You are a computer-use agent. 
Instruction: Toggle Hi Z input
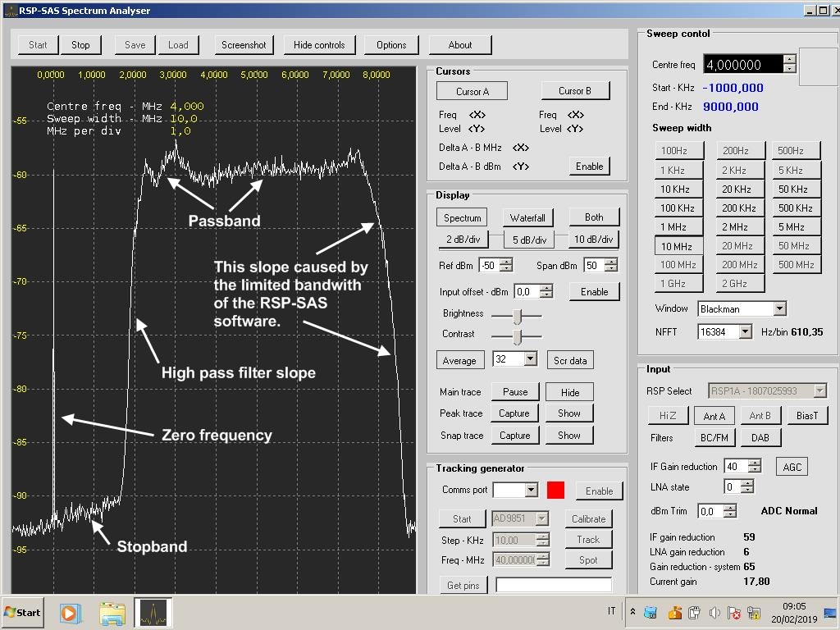click(668, 416)
